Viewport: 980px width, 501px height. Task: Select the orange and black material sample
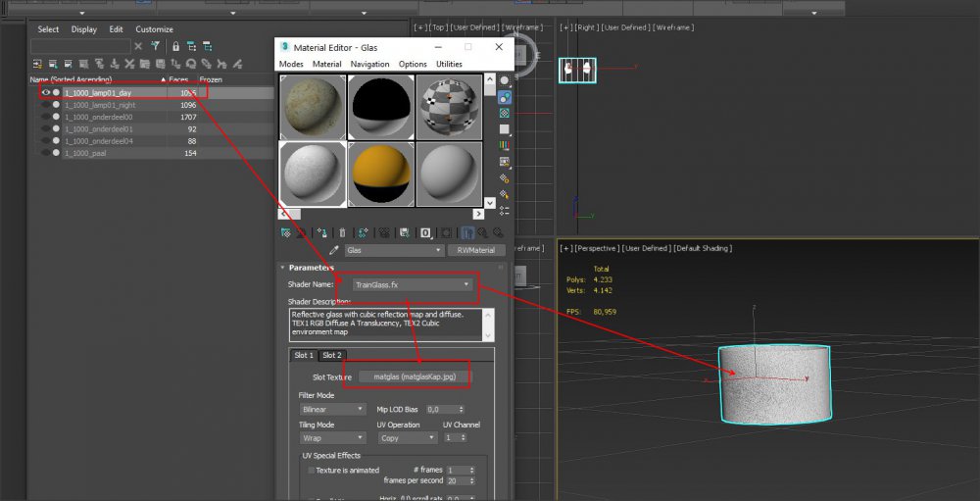[380, 172]
